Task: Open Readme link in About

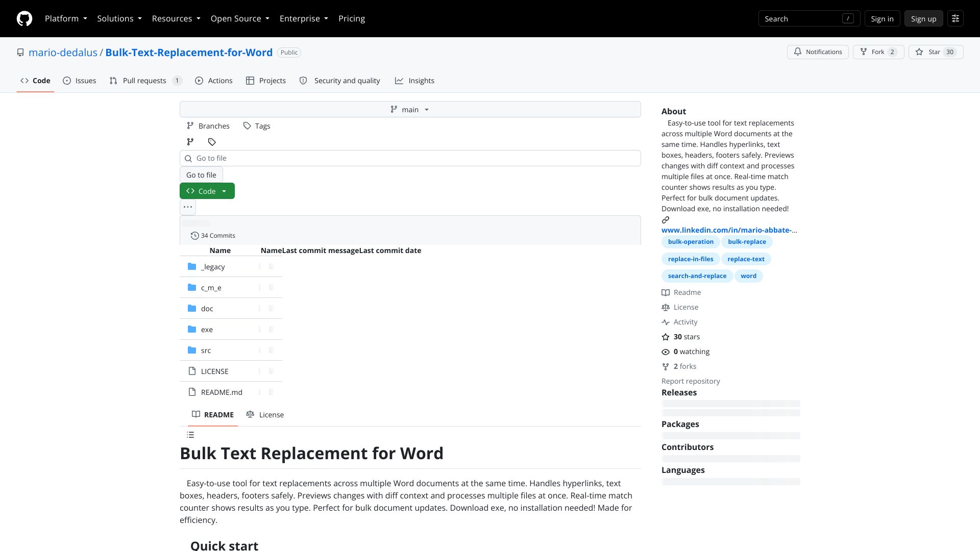Action: pos(681,292)
